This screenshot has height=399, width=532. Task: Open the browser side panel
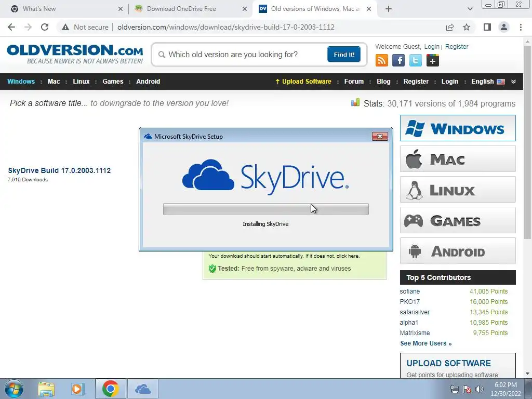[487, 27]
